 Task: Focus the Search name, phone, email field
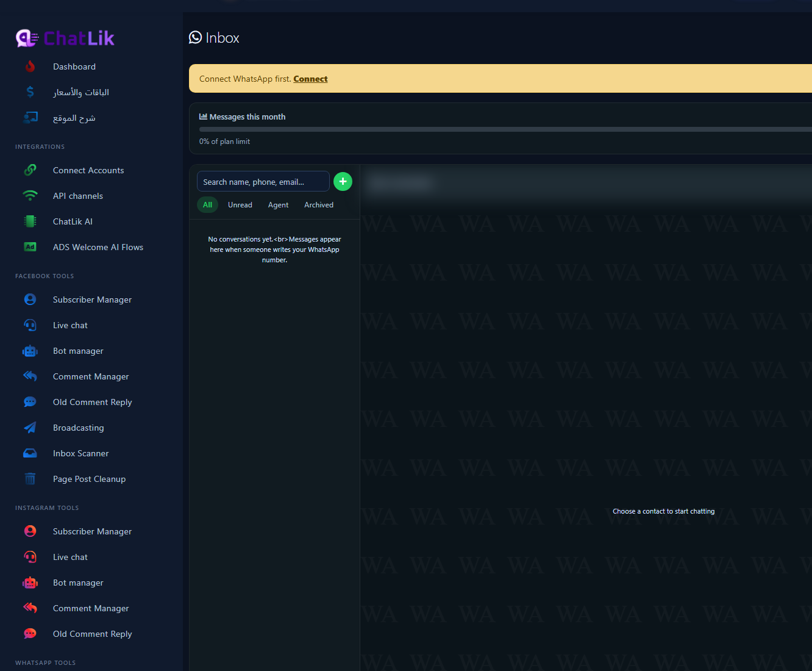pos(263,181)
